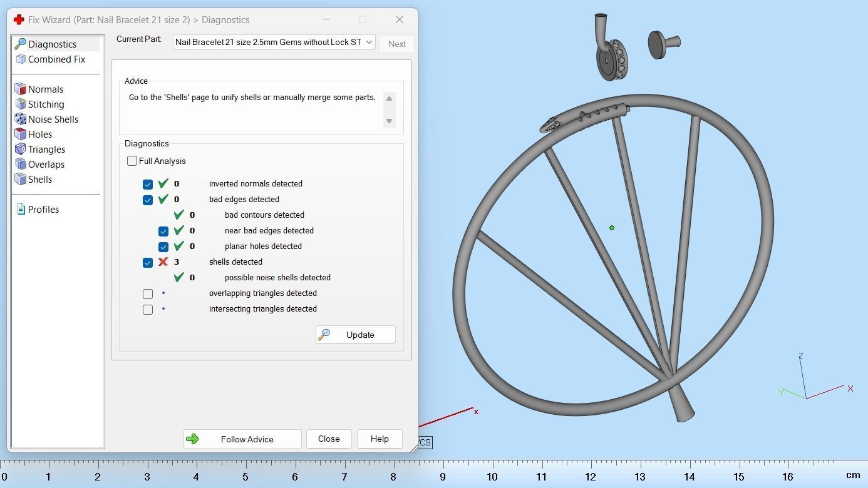Click the Overlaps page icon

(x=20, y=164)
